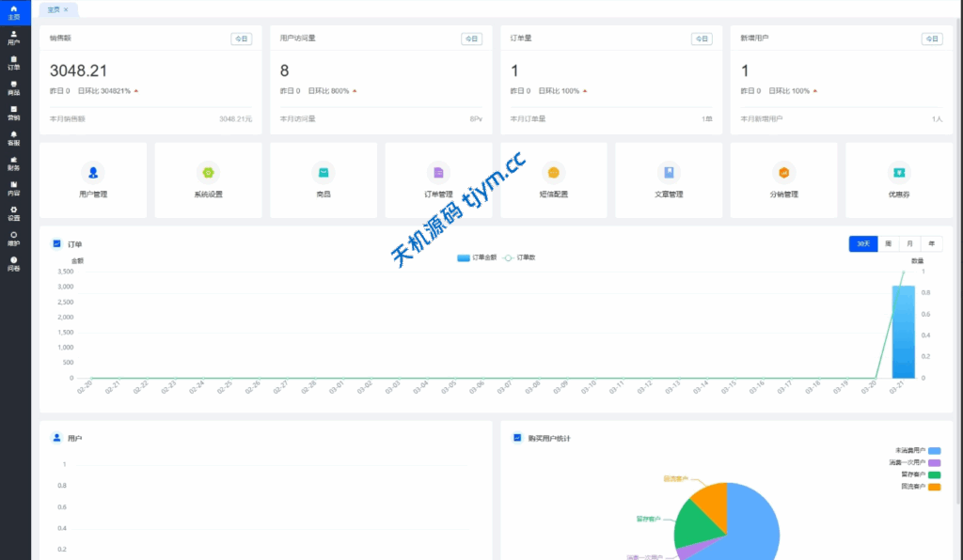Select the 30天 chart range
This screenshot has width=963, height=560.
862,243
